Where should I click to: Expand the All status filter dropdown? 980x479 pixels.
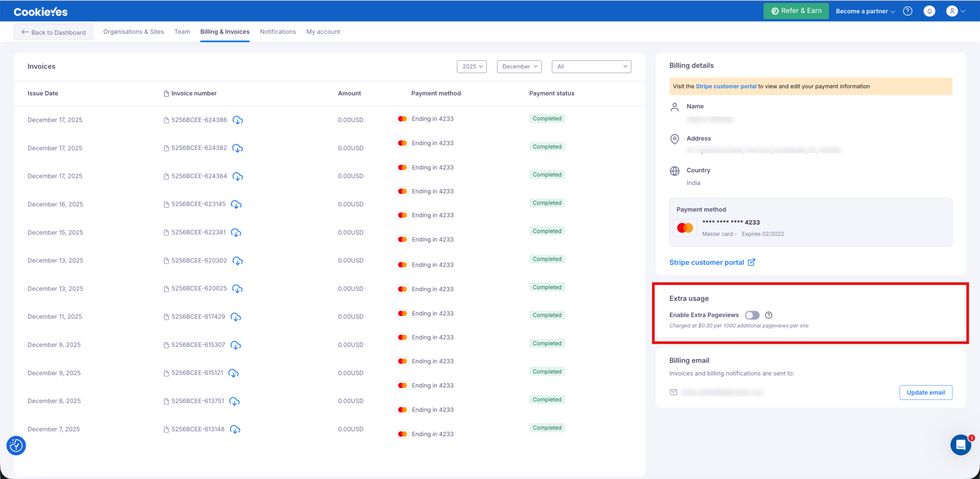[x=591, y=67]
